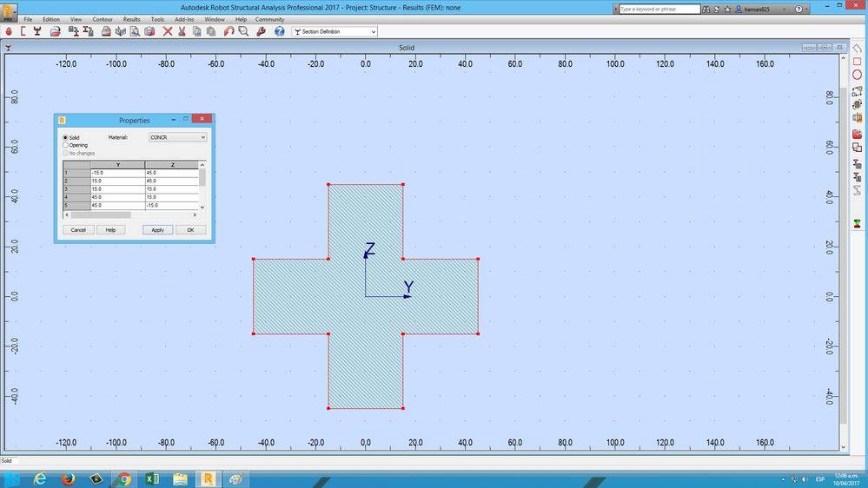Click the Cancel button in Properties
Viewport: 868px width, 488px height.
pyautogui.click(x=78, y=229)
